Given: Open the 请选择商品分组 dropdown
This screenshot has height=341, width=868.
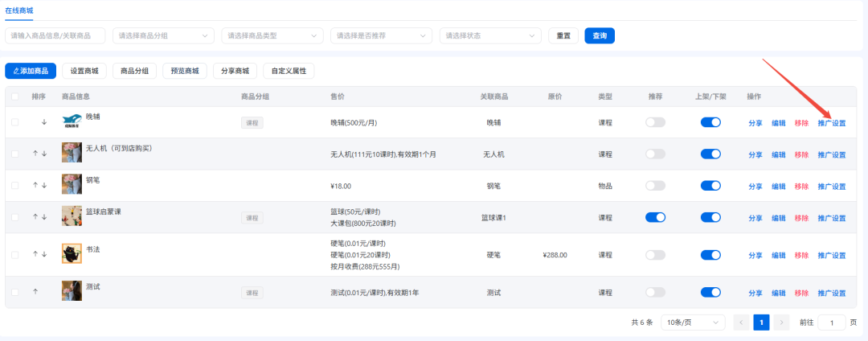Looking at the screenshot, I should click(x=163, y=35).
